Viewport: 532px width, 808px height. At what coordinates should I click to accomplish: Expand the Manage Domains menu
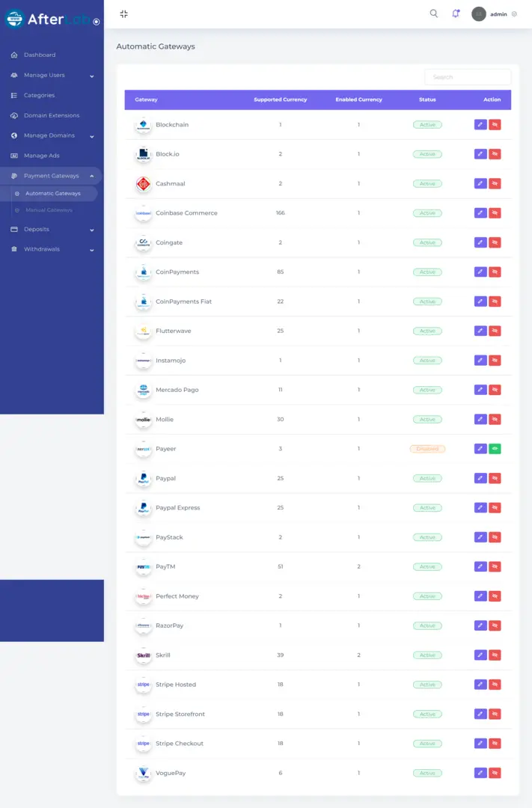tap(52, 135)
